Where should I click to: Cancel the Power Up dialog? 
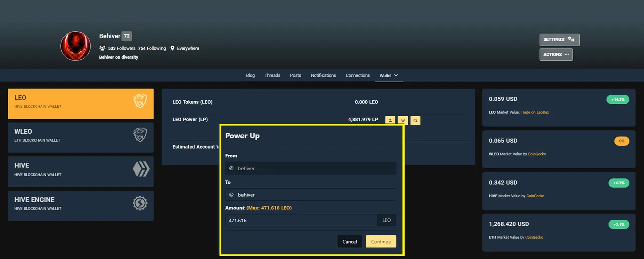coord(350,242)
